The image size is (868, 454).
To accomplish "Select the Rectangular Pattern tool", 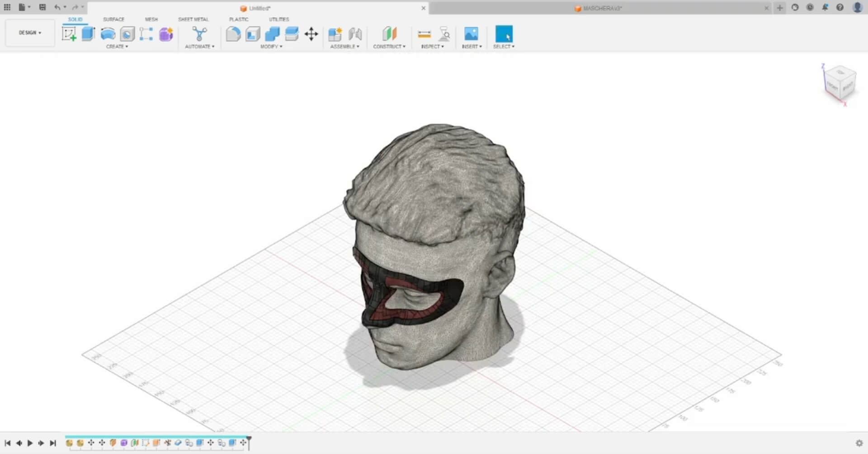I will (146, 34).
